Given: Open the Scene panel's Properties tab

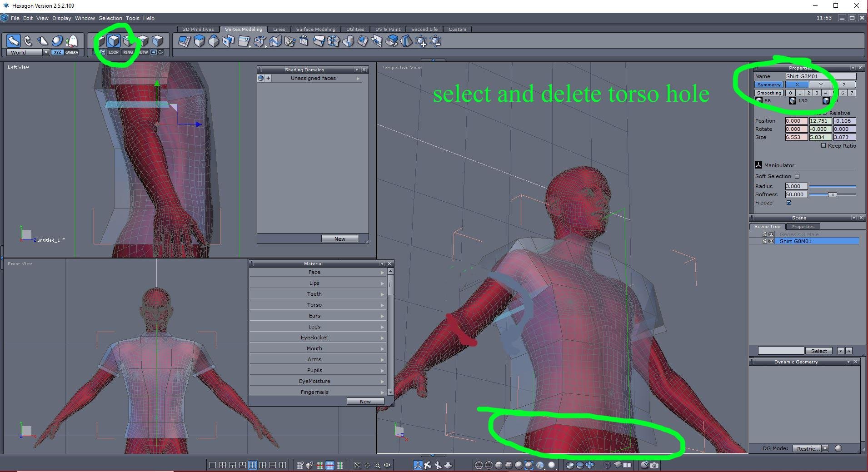Looking at the screenshot, I should (803, 227).
